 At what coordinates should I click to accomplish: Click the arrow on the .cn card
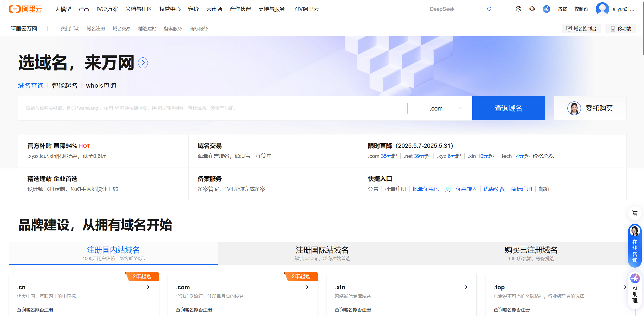pos(148,287)
